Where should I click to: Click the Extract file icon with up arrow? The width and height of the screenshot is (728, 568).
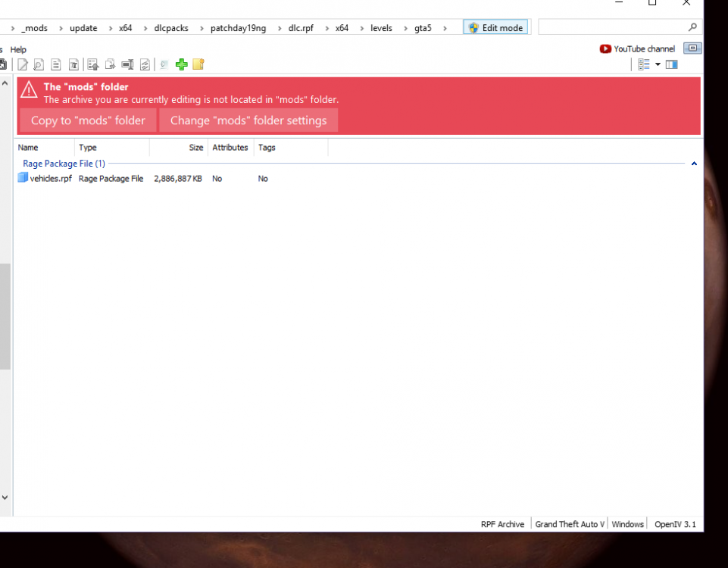pyautogui.click(x=93, y=64)
